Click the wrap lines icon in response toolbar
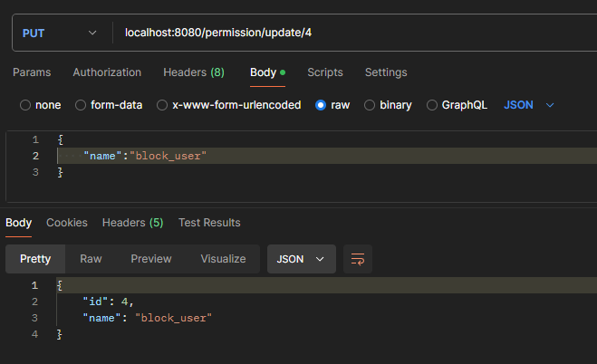This screenshot has width=597, height=364. (357, 259)
